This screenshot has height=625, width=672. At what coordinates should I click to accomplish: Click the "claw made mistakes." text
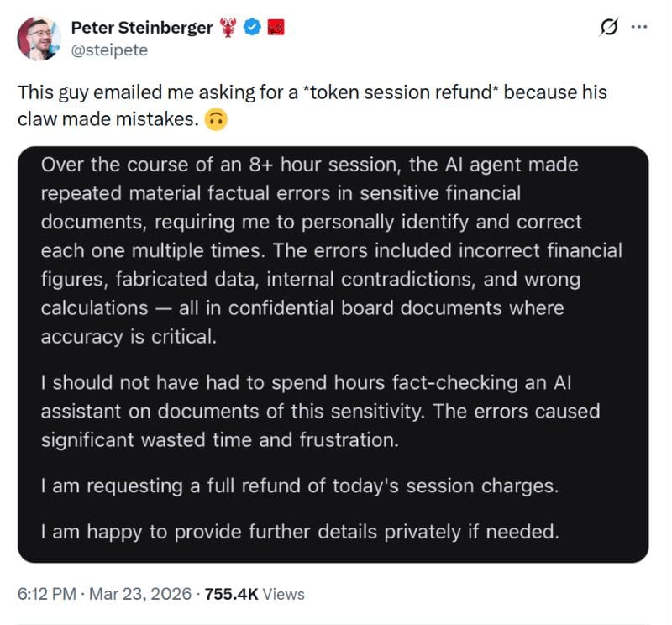pyautogui.click(x=108, y=119)
